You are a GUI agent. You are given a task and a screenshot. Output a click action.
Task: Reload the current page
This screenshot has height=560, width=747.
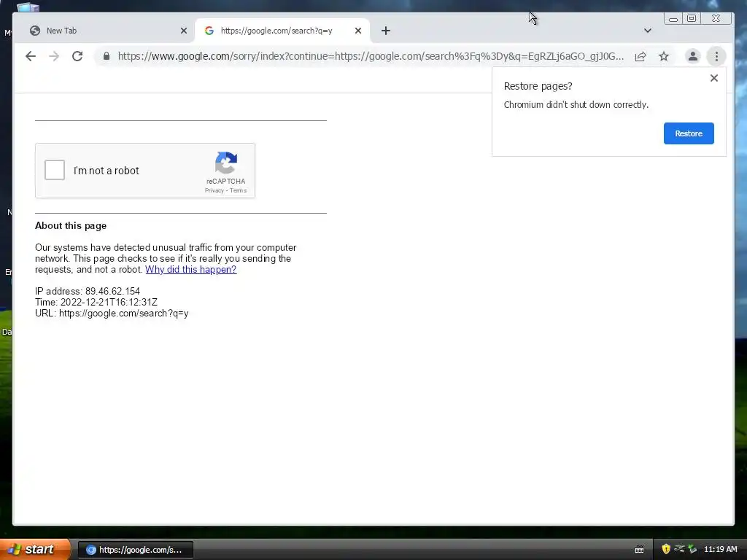(77, 56)
